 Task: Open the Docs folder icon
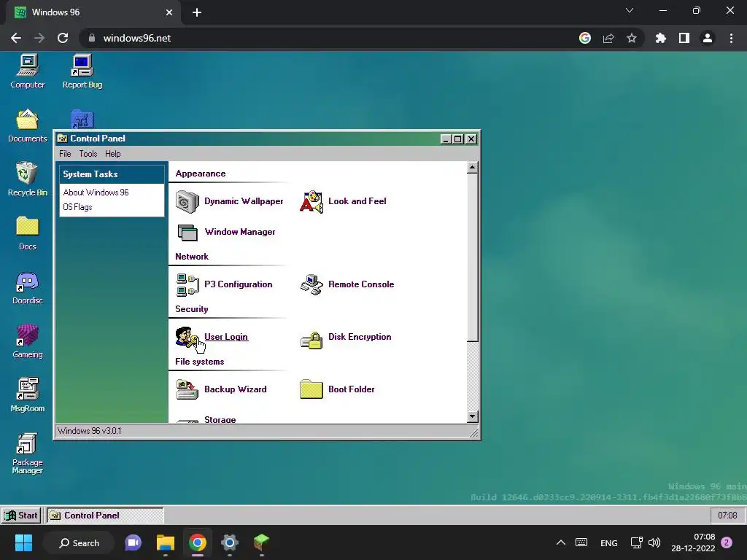(28, 233)
